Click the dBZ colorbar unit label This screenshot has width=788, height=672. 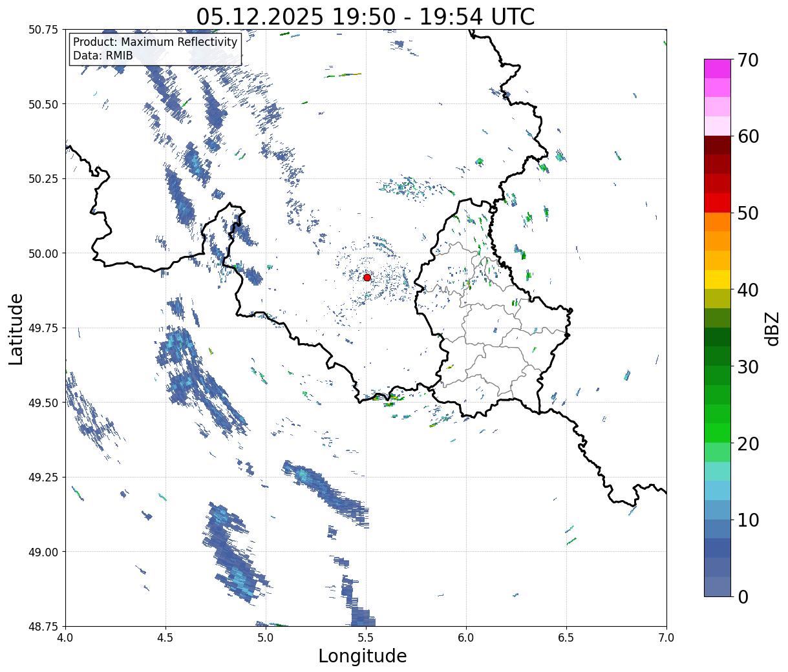pyautogui.click(x=772, y=328)
